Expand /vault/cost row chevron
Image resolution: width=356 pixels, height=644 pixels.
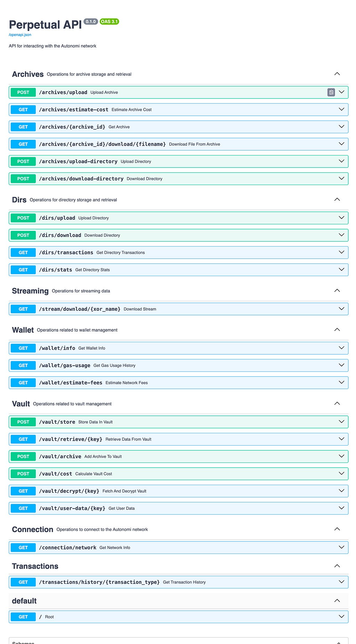click(x=341, y=474)
